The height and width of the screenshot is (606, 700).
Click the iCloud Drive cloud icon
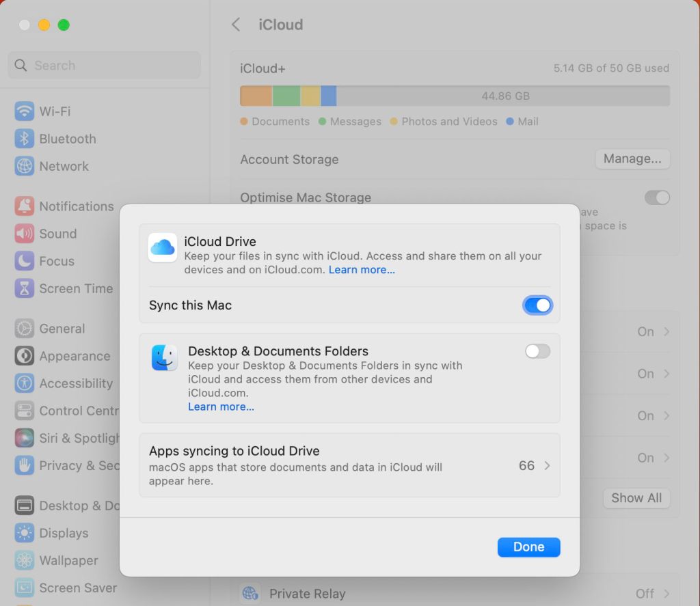[x=163, y=248]
